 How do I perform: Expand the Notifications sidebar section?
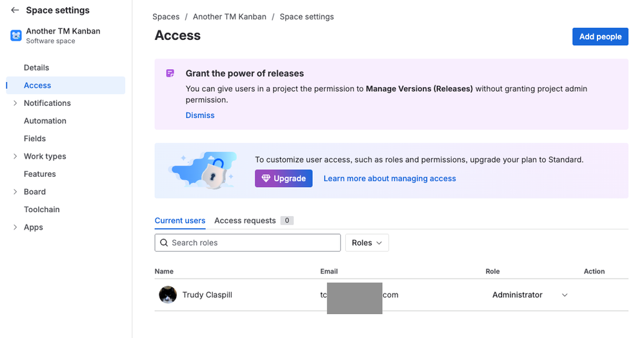pos(15,103)
